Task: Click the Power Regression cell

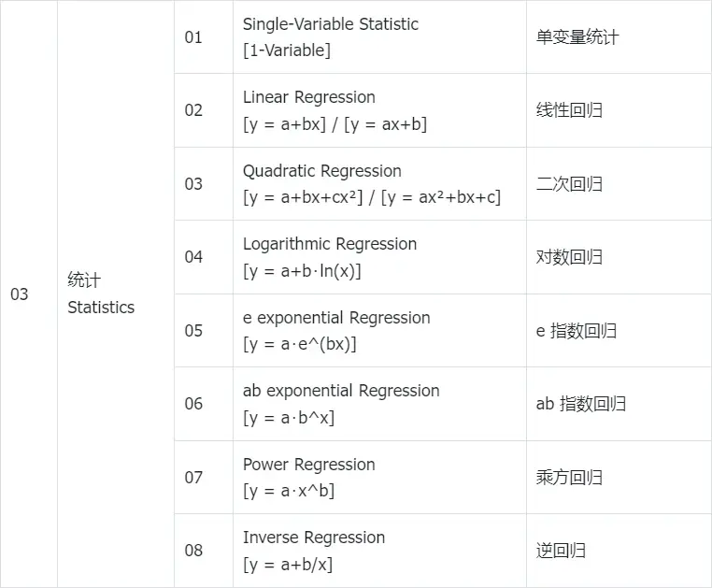Action: tap(379, 477)
